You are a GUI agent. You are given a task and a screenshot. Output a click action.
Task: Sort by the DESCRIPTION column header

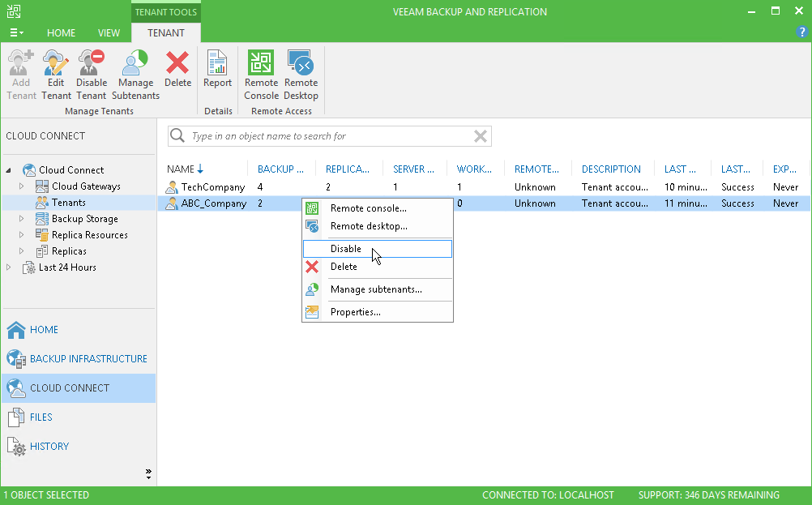(611, 169)
